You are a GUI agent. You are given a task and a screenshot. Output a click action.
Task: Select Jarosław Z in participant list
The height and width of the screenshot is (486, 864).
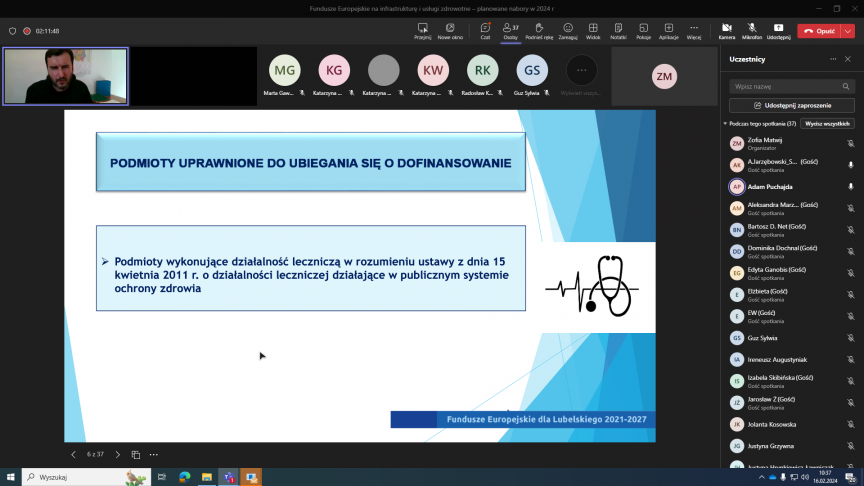pos(791,403)
